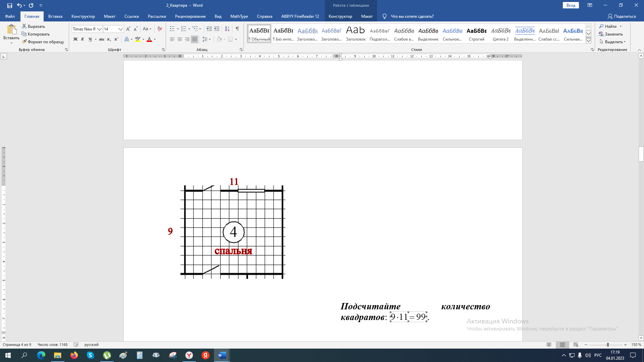This screenshot has width=644, height=362.
Task: Align text right
Action: click(187, 39)
